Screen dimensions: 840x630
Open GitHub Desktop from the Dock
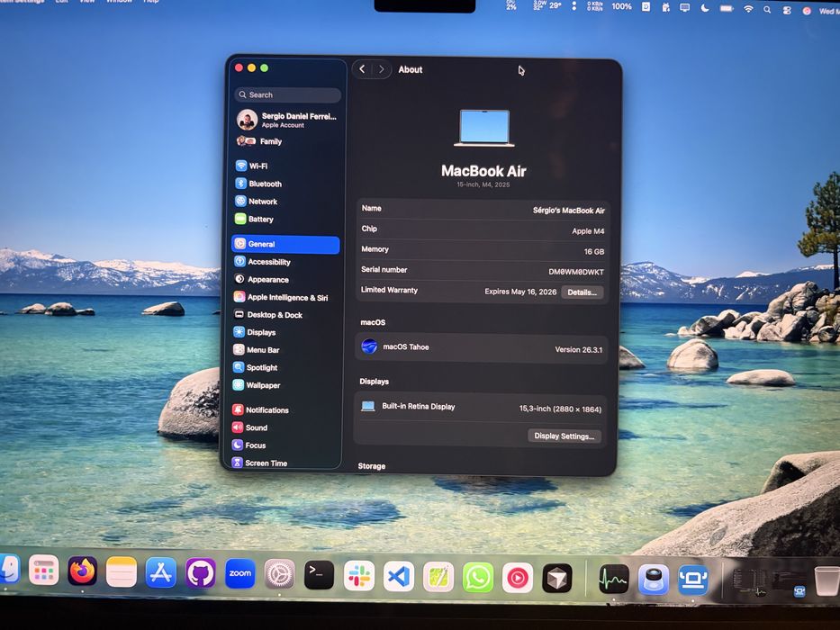coord(201,573)
